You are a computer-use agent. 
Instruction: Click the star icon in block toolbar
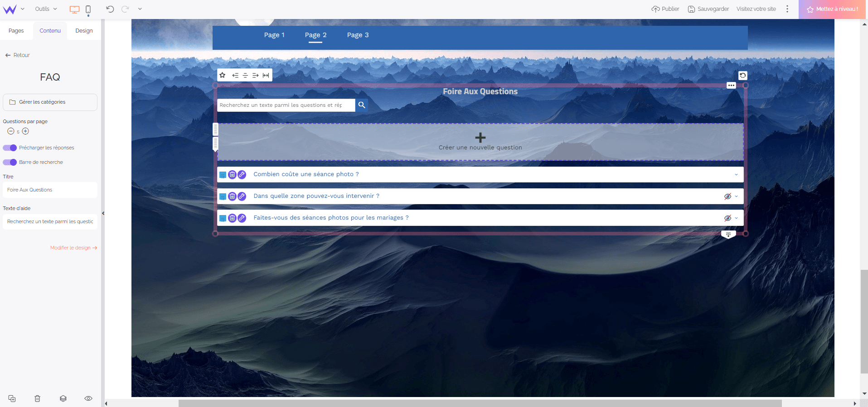[223, 76]
